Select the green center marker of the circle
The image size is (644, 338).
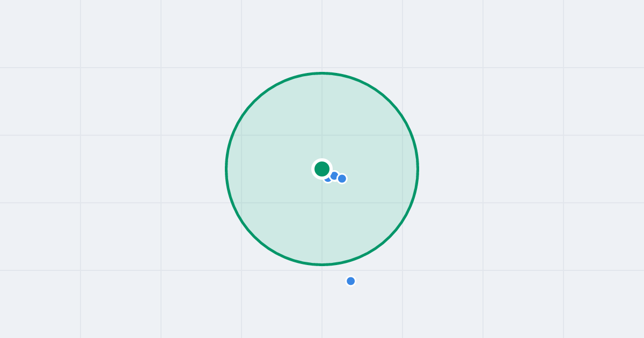coord(322,169)
